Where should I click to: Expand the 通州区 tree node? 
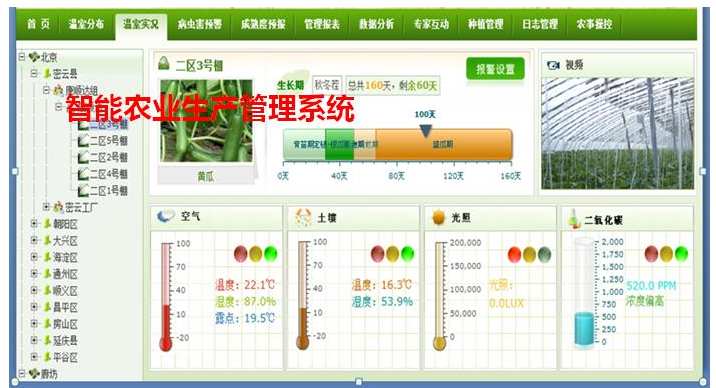point(34,273)
